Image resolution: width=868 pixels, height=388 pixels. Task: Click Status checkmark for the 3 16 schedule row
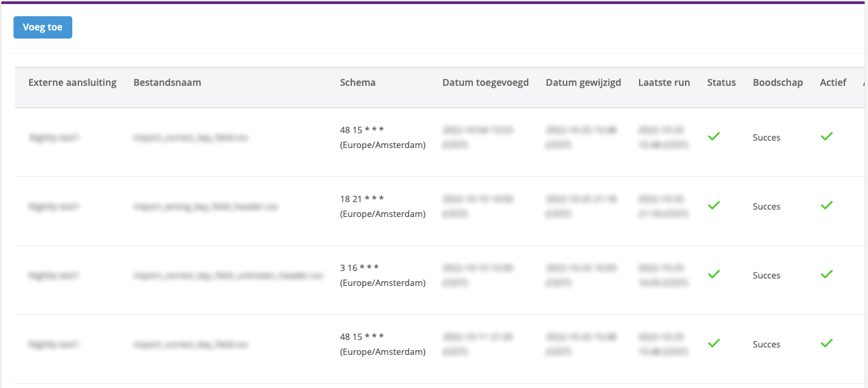click(x=714, y=274)
